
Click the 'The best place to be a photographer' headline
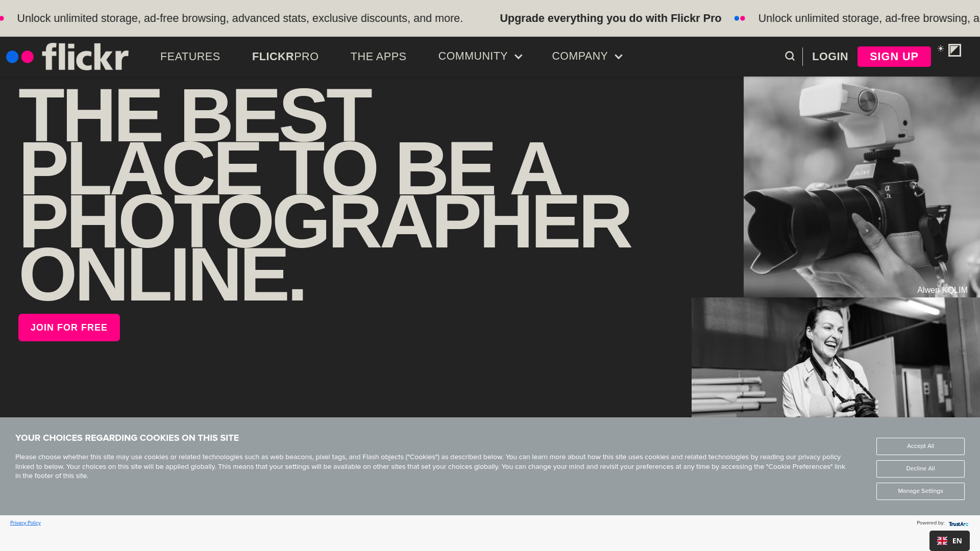click(x=325, y=194)
